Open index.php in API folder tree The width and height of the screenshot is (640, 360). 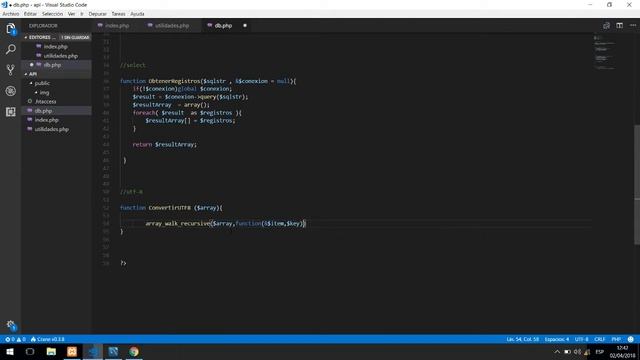click(47, 120)
